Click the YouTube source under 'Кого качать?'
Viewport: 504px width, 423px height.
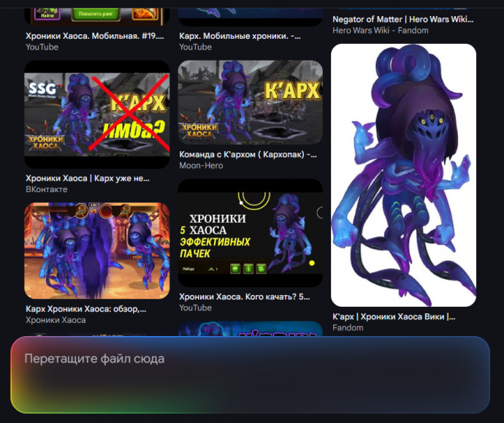point(195,308)
